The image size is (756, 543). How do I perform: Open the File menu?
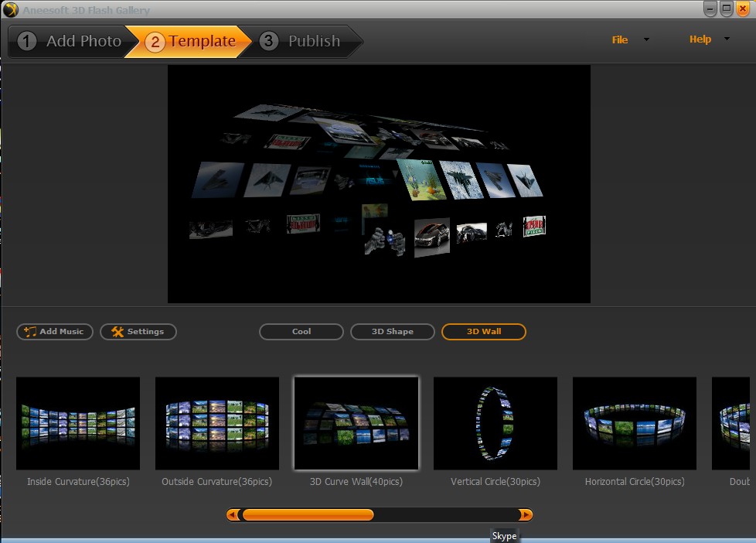(x=619, y=39)
